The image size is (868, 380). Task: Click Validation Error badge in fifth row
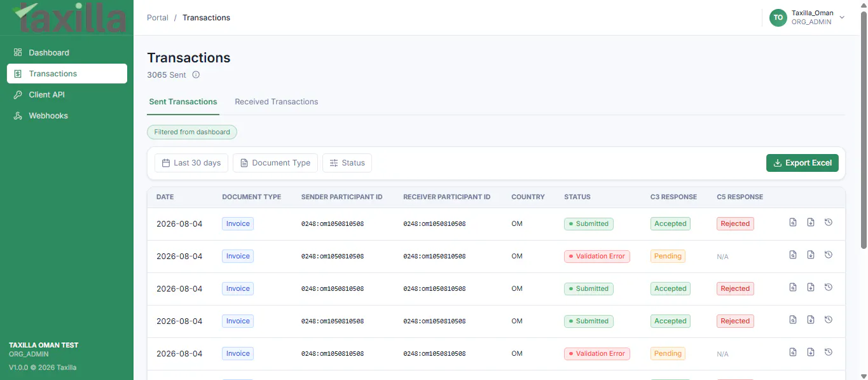597,354
